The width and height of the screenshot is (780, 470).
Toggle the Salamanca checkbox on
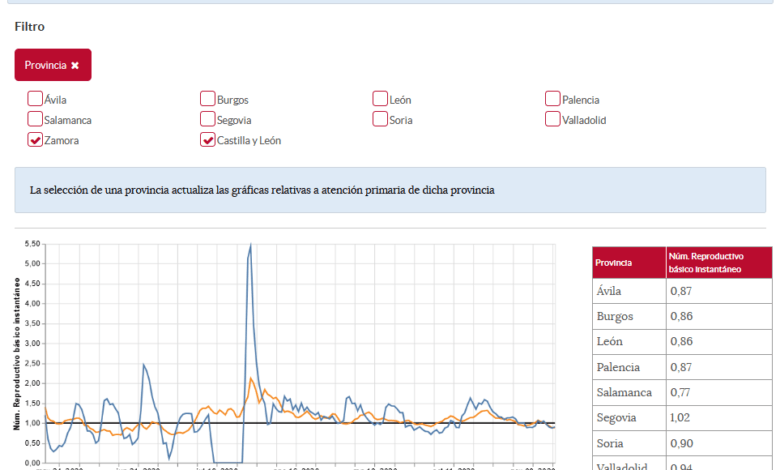(x=35, y=119)
